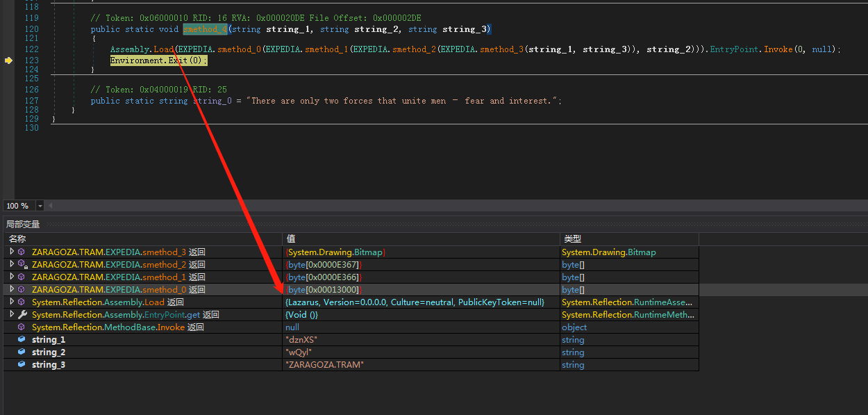Viewport: 868px width, 415px height.
Task: Click the smethod_2 return value cube icon
Action: 22,265
